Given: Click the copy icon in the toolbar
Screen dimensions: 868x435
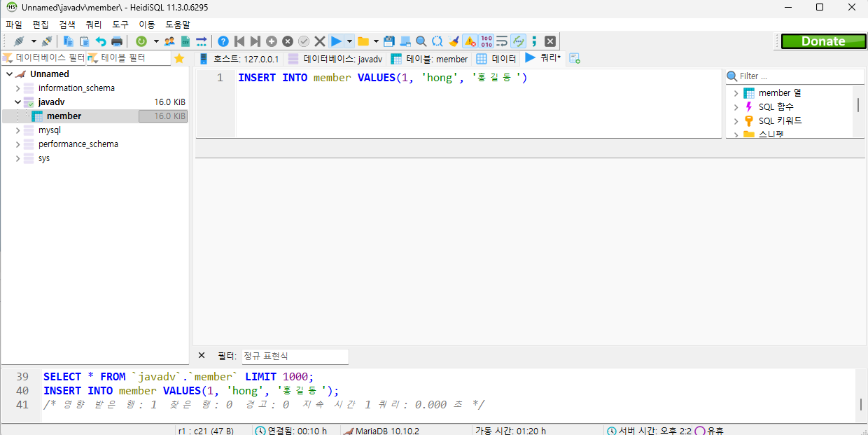Looking at the screenshot, I should coord(69,41).
